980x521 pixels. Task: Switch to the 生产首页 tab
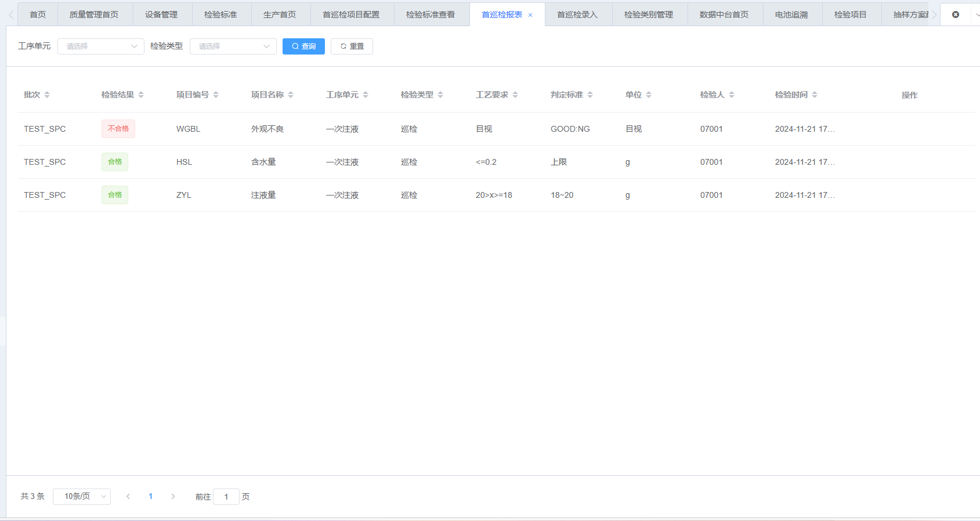(x=280, y=15)
